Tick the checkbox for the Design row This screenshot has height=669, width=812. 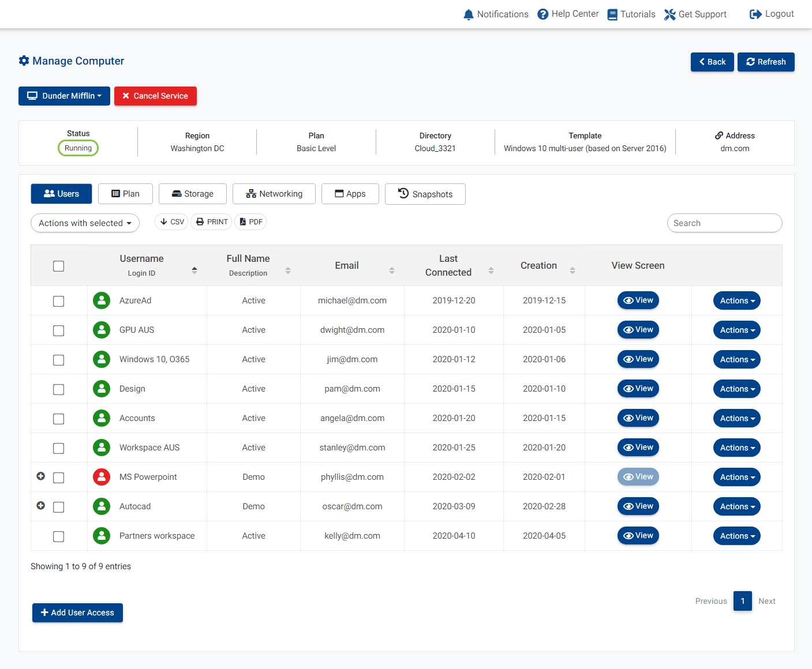(58, 389)
